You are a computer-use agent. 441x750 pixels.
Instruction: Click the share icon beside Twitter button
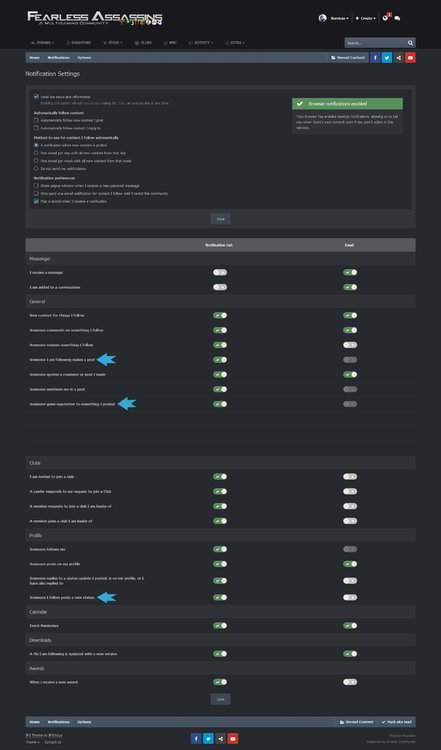click(398, 57)
